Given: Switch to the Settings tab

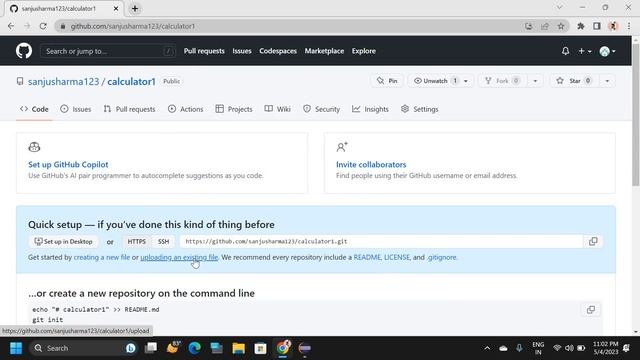Looking at the screenshot, I should pos(420,109).
